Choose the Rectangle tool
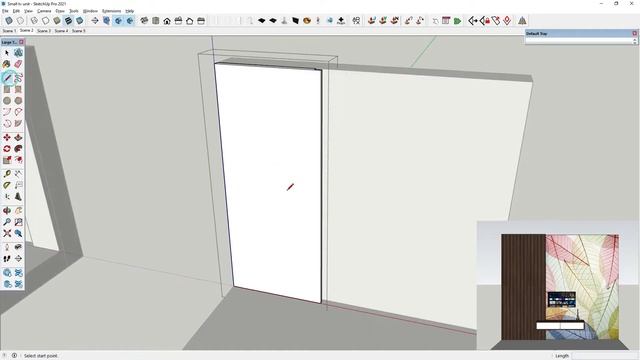The image size is (640, 360). (x=7, y=89)
